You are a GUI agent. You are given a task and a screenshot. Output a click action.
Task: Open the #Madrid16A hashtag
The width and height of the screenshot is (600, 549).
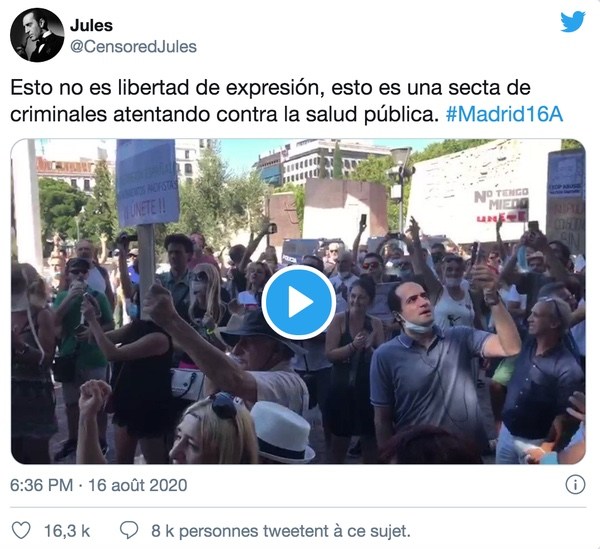pyautogui.click(x=504, y=114)
